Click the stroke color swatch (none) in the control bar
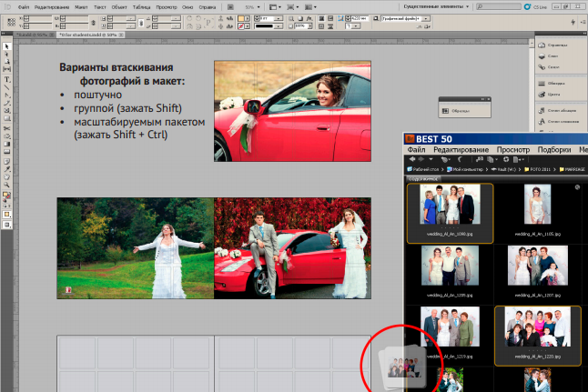 tap(240, 26)
